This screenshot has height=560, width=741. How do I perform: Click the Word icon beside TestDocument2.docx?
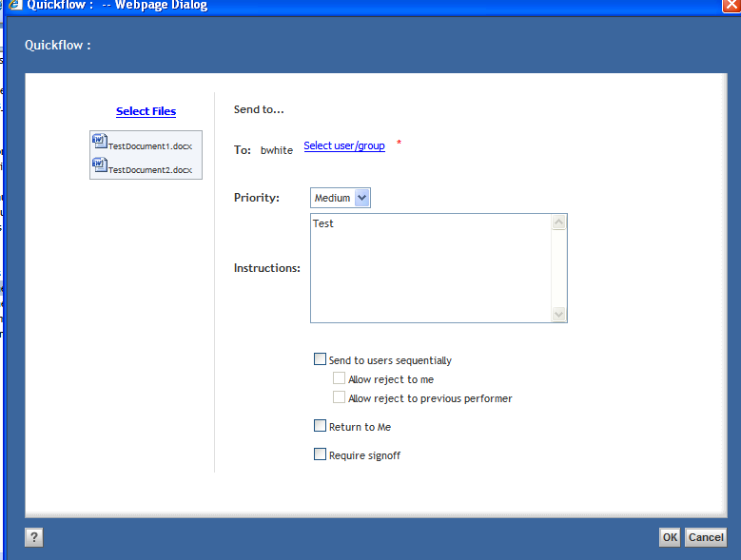[x=99, y=164]
